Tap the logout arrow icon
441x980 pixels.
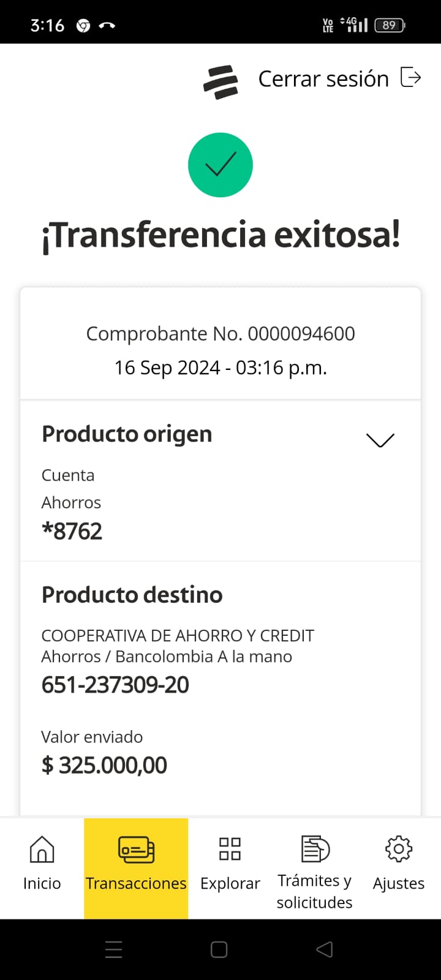(x=410, y=78)
